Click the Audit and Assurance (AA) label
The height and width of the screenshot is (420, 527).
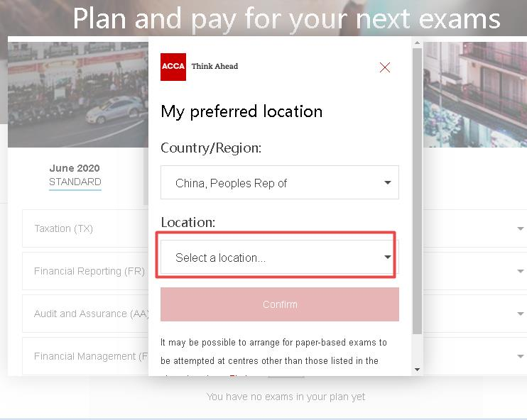point(91,314)
